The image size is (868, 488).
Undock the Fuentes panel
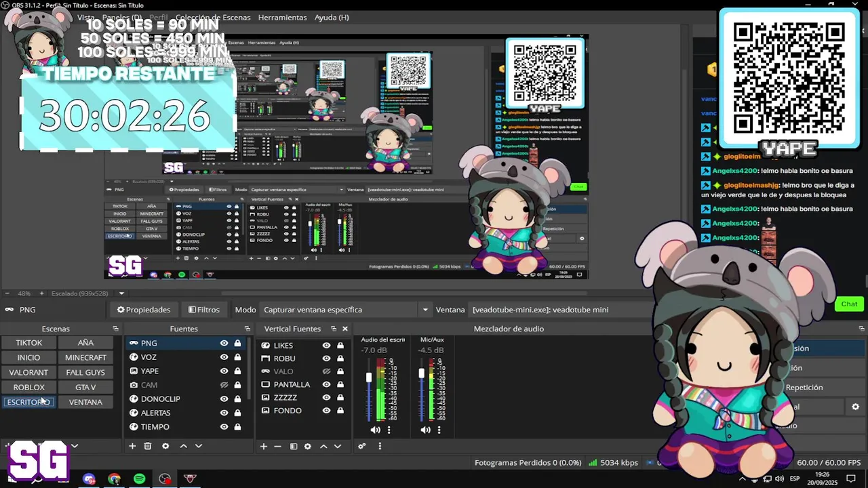(247, 329)
